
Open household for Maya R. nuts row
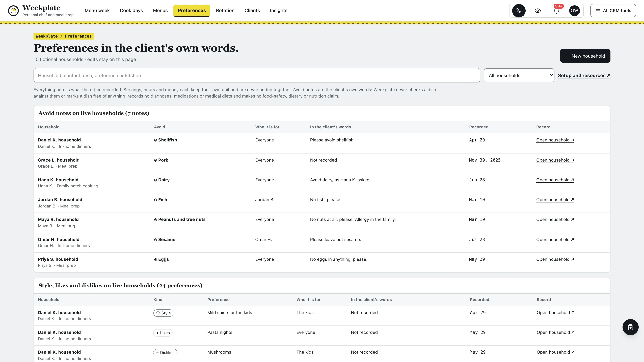(x=555, y=219)
